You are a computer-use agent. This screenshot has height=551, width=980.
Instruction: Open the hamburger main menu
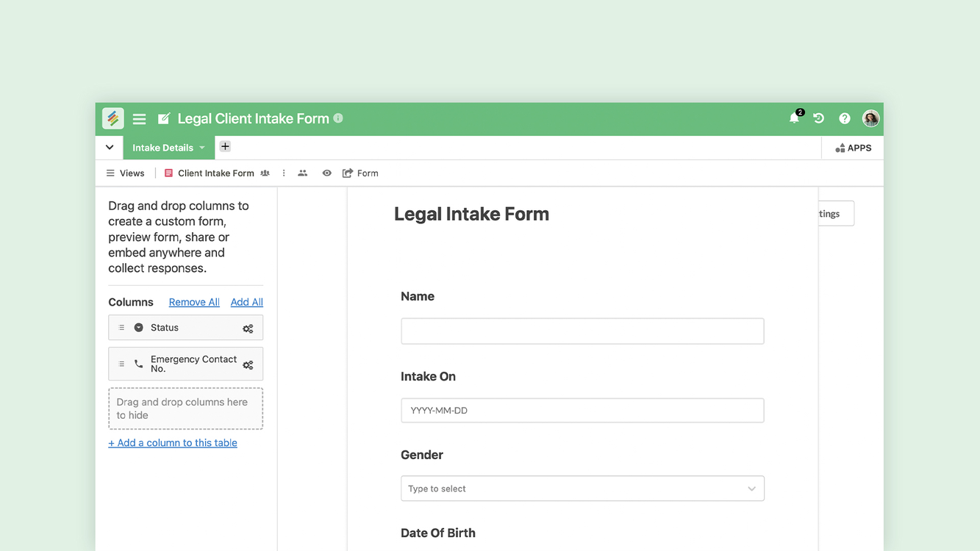(139, 118)
